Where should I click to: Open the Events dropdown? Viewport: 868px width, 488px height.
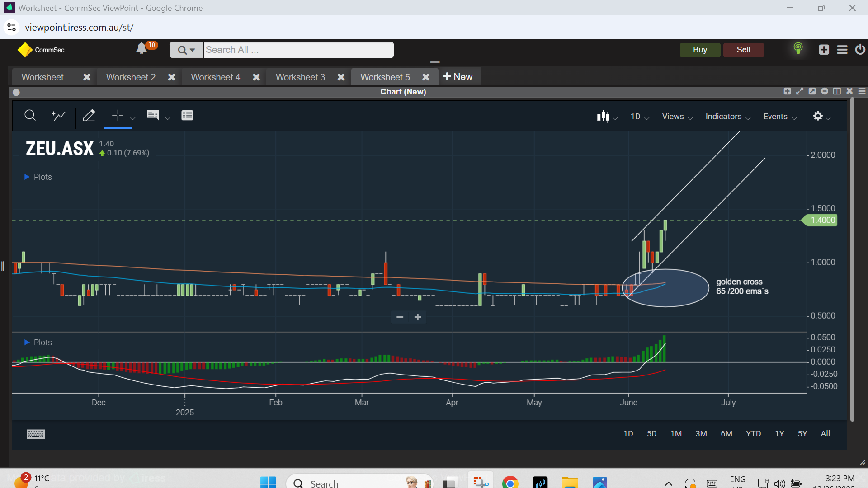click(780, 117)
